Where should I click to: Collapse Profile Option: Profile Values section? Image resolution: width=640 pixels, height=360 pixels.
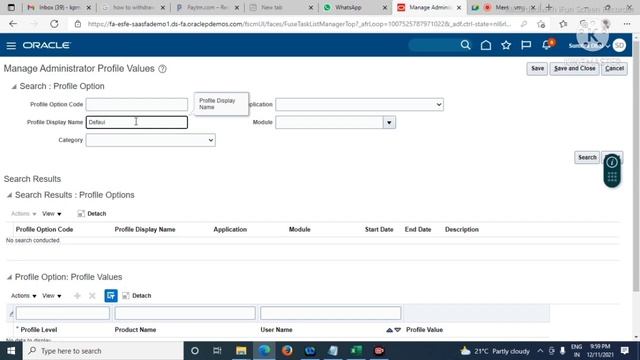point(9,277)
